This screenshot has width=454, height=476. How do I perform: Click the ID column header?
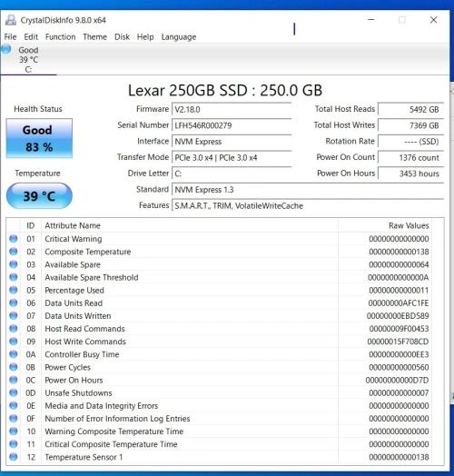31,225
